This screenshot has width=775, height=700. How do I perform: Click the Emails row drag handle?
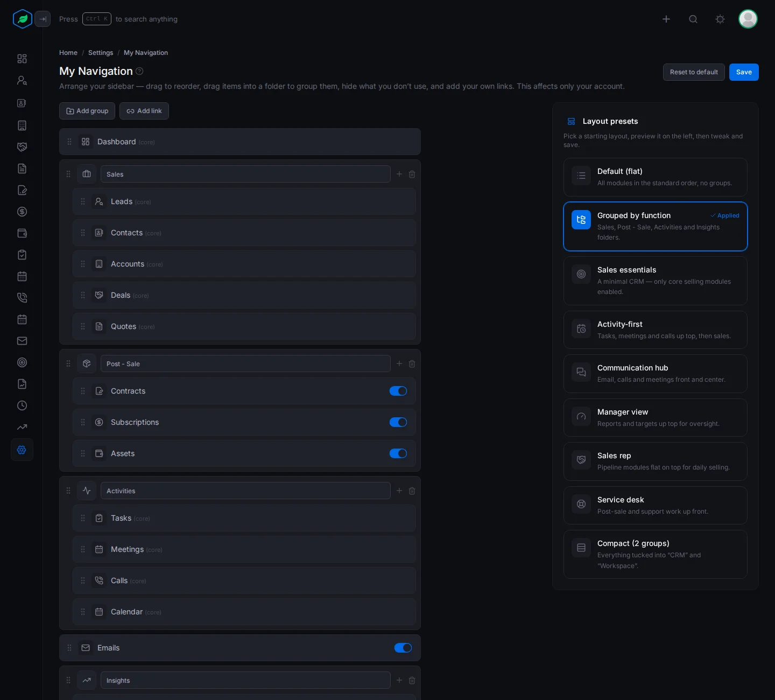coord(69,648)
